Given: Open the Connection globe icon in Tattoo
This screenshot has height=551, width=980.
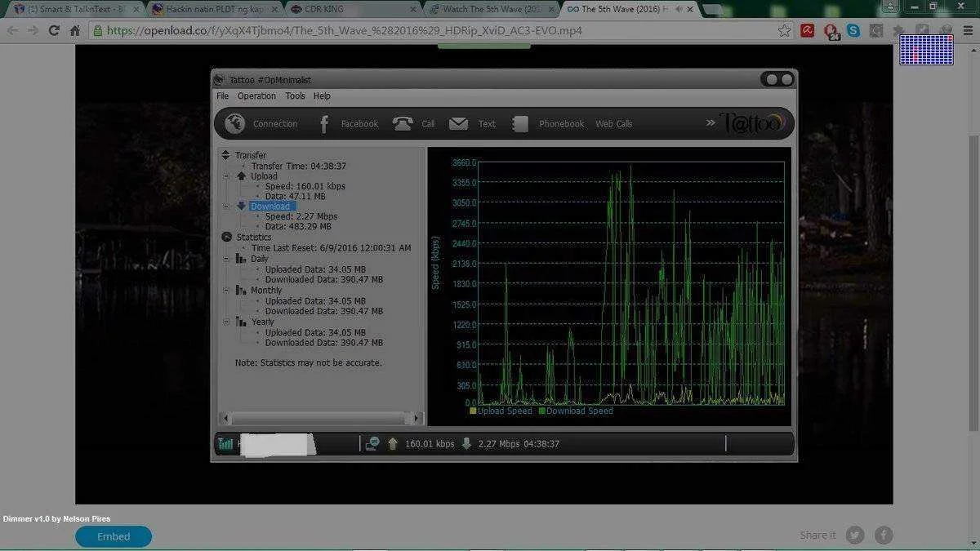Looking at the screenshot, I should point(235,123).
